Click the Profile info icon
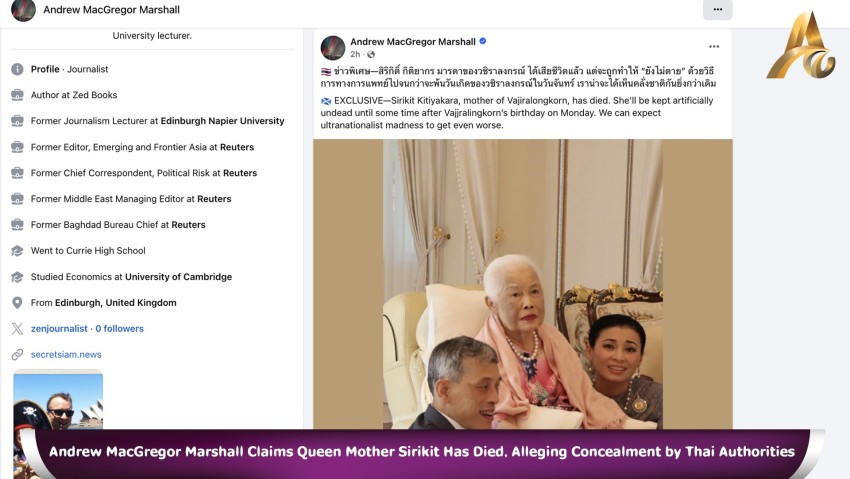 tap(17, 69)
